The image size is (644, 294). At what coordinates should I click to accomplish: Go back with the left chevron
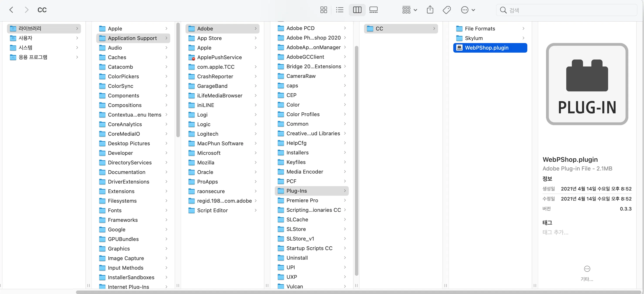pyautogui.click(x=11, y=10)
